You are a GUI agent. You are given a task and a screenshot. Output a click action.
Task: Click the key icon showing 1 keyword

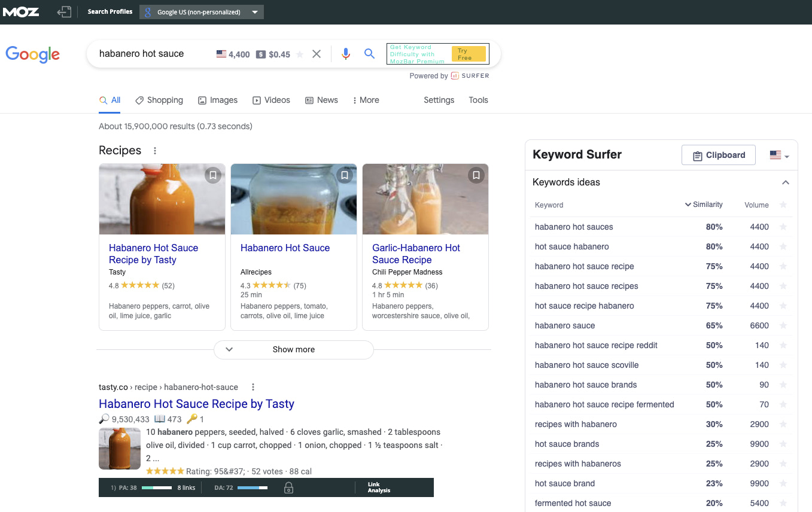(x=193, y=419)
